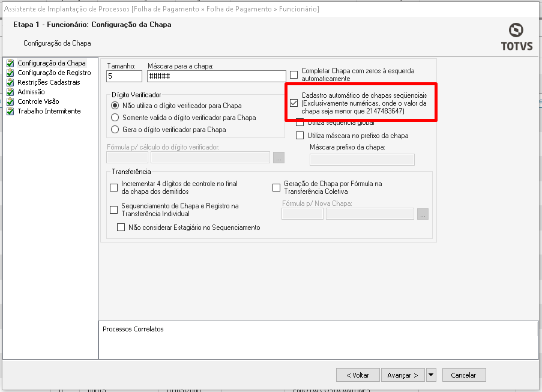Click the checkmark icon beside Controle Visão
Image resolution: width=542 pixels, height=392 pixels.
[10, 101]
